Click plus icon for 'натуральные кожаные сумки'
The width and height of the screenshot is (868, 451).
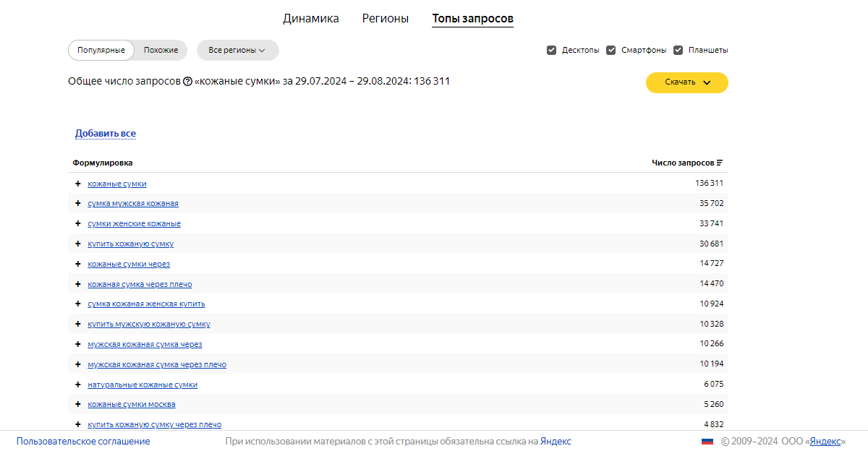[x=78, y=385]
